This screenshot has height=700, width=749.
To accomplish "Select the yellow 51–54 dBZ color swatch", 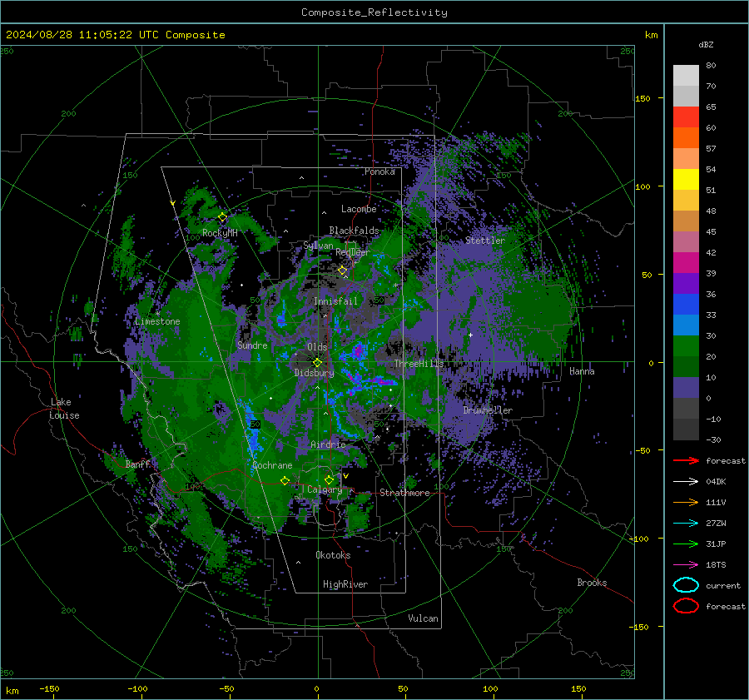I will (x=686, y=180).
